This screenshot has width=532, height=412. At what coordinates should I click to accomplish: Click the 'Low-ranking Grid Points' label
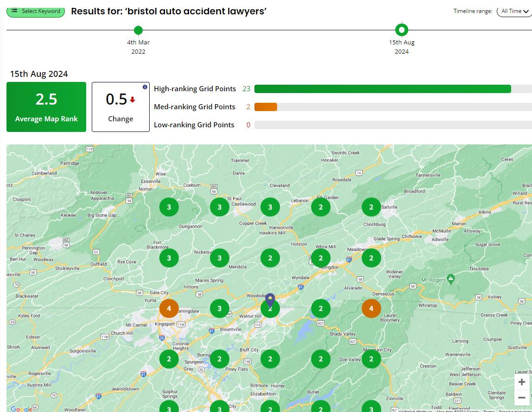194,125
